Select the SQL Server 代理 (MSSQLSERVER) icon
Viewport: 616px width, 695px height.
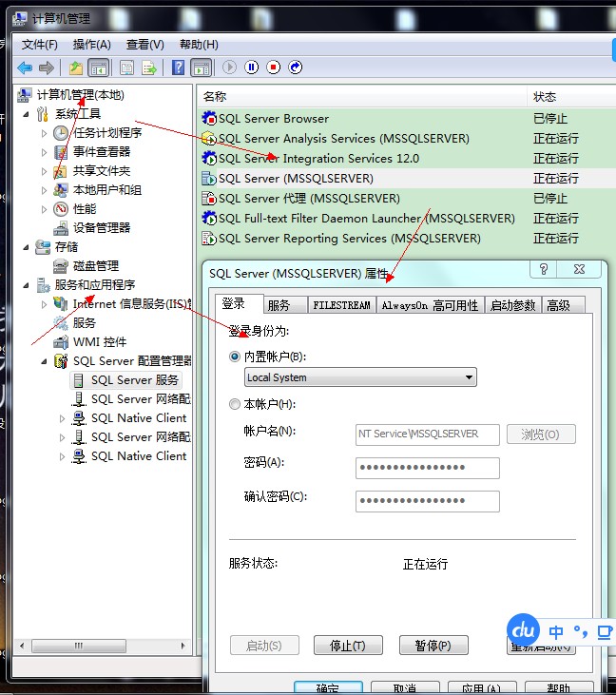click(209, 198)
